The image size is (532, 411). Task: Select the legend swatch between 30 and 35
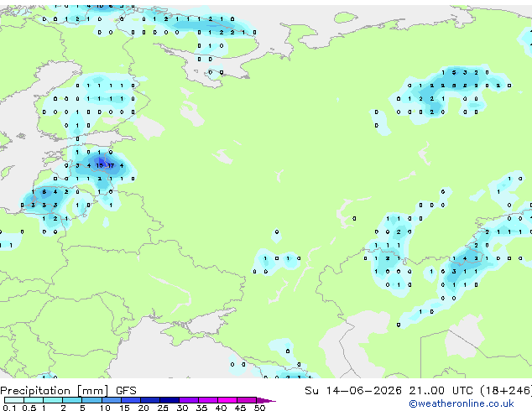click(x=189, y=400)
